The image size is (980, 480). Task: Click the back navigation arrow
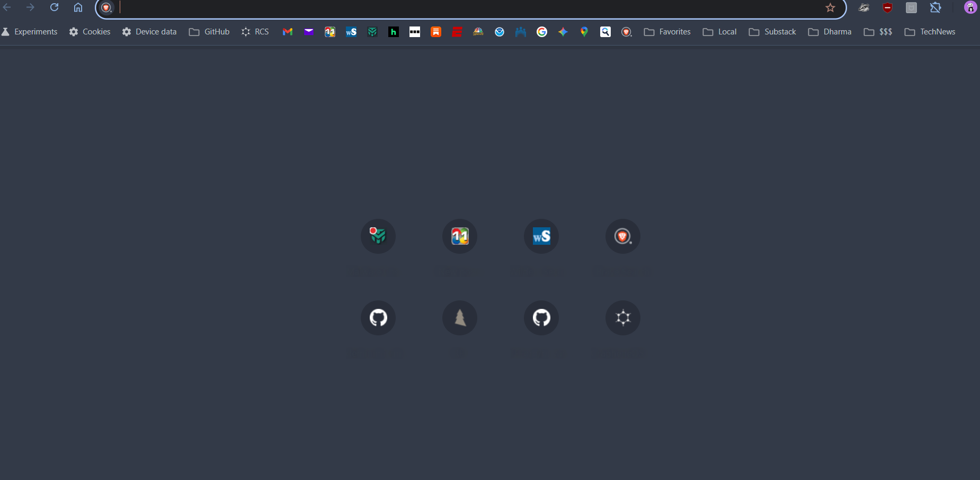click(x=7, y=7)
